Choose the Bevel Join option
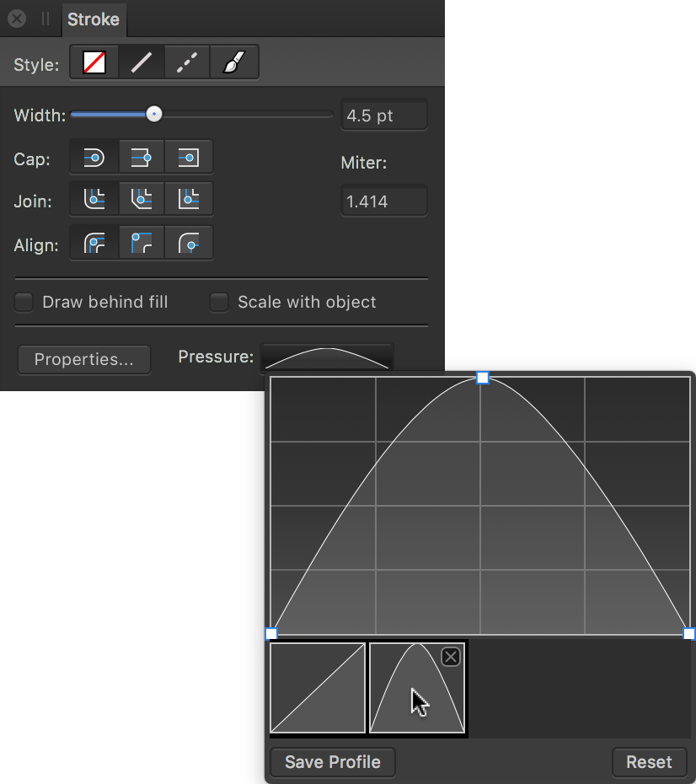 (x=142, y=199)
